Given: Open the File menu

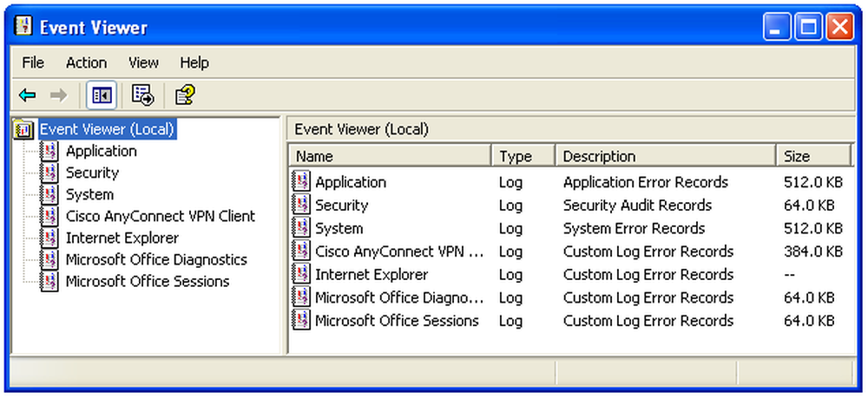Looking at the screenshot, I should [x=33, y=62].
